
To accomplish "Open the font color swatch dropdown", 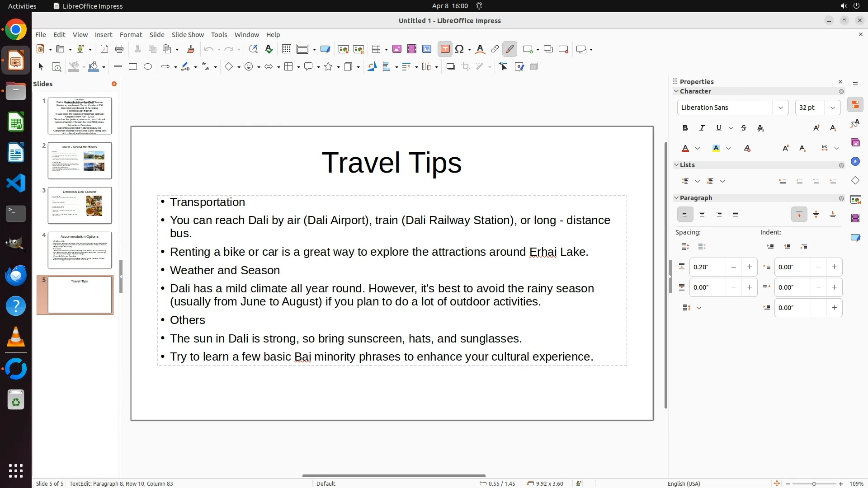I will pyautogui.click(x=698, y=149).
